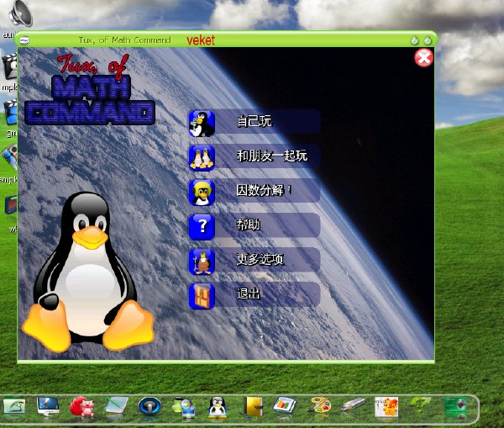Viewport: 504px width, 428px height.
Task: Open 更多选项 more options entry
Action: (260, 259)
